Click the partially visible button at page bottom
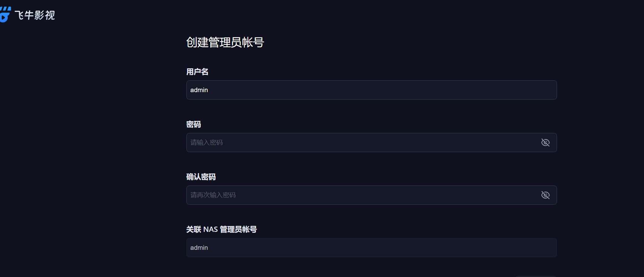This screenshot has height=277, width=644. tap(535, 276)
